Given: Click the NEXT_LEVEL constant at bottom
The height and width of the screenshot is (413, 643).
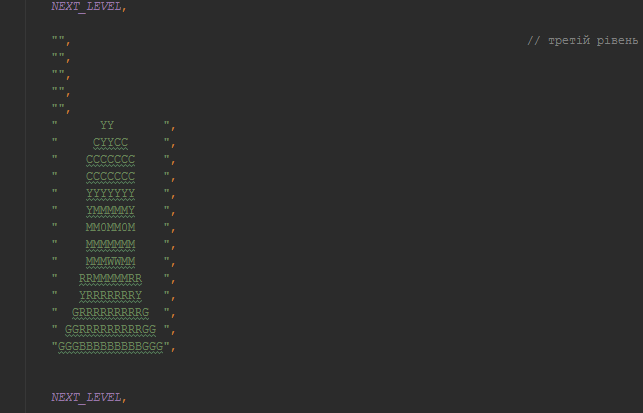Looking at the screenshot, I should coord(86,397).
